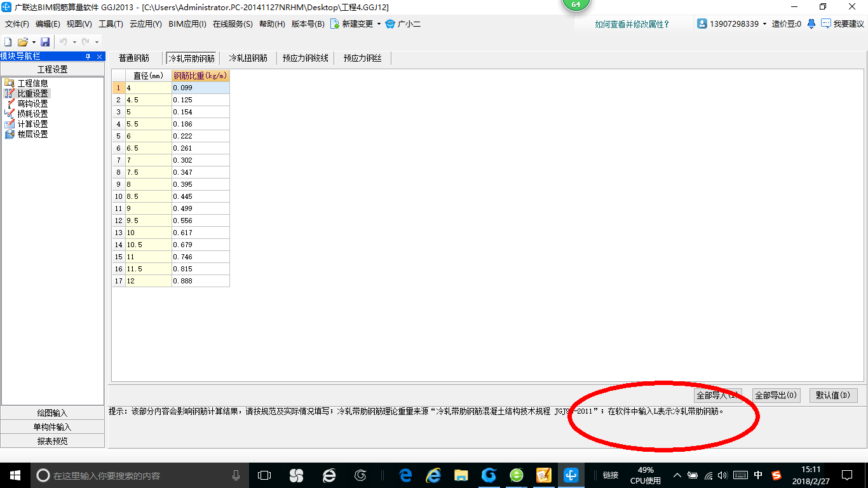Open the 文件(F) menu
The image size is (868, 488).
click(17, 24)
